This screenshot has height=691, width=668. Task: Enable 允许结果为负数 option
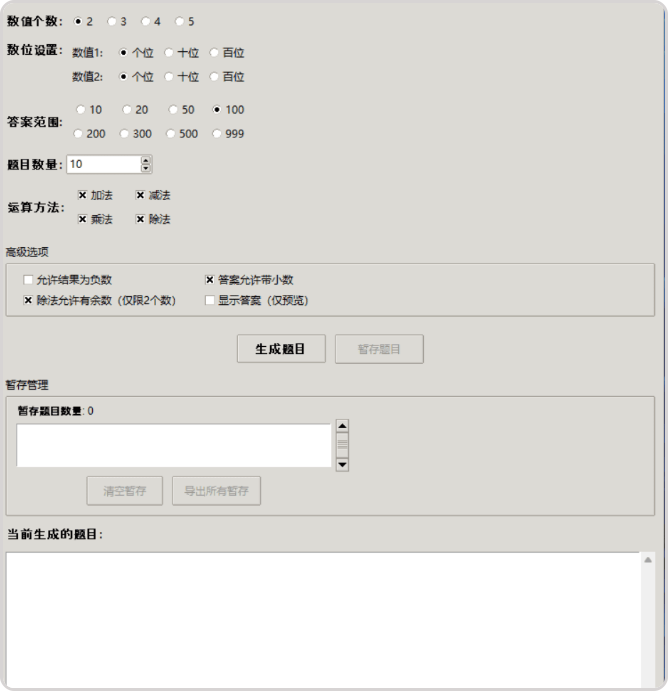coord(28,280)
